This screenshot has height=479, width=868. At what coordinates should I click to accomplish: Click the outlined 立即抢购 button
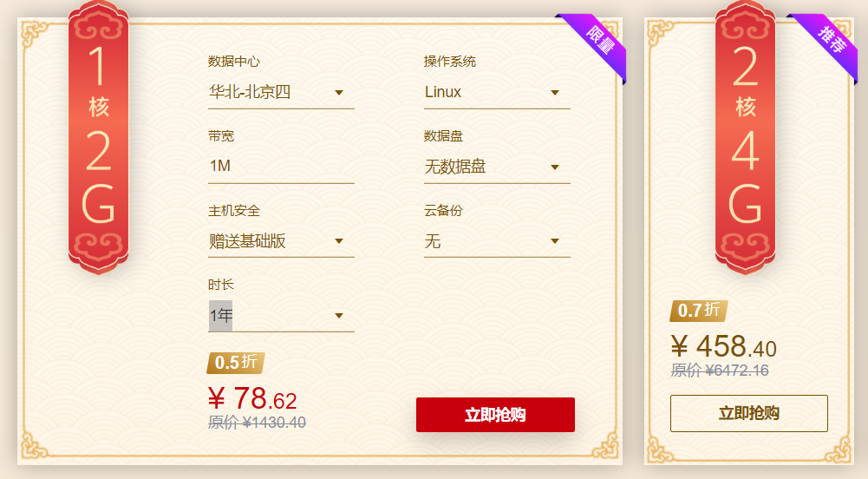pyautogui.click(x=748, y=413)
